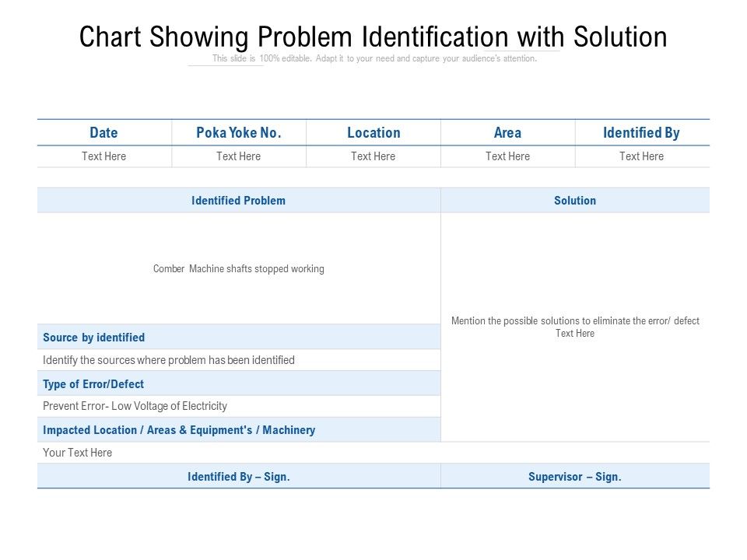Viewport: 747px width, 560px height.
Task: Select 'Identify the sources where problem has been identified'
Action: point(169,360)
